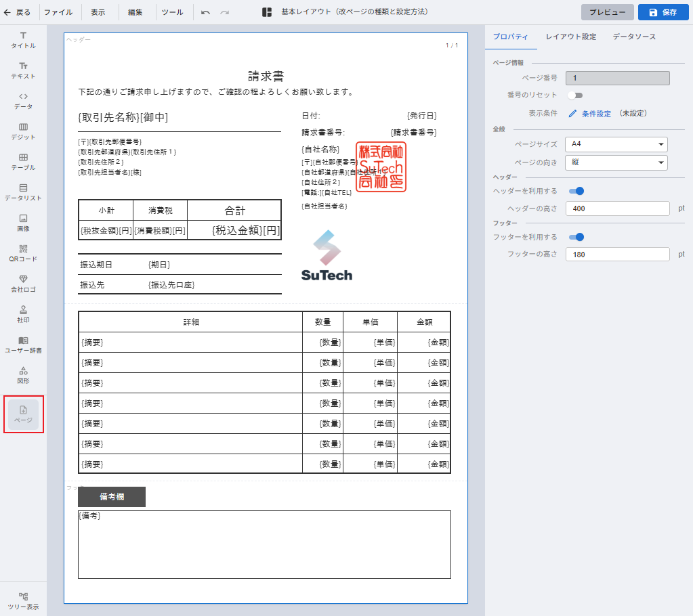693x616 pixels.
Task: Click the undo arrow icon
Action: pyautogui.click(x=205, y=12)
